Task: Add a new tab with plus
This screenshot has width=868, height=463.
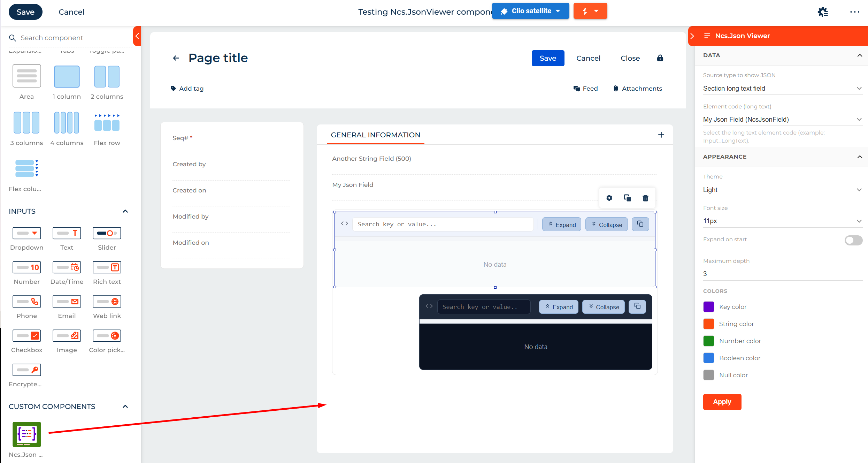Action: (661, 135)
